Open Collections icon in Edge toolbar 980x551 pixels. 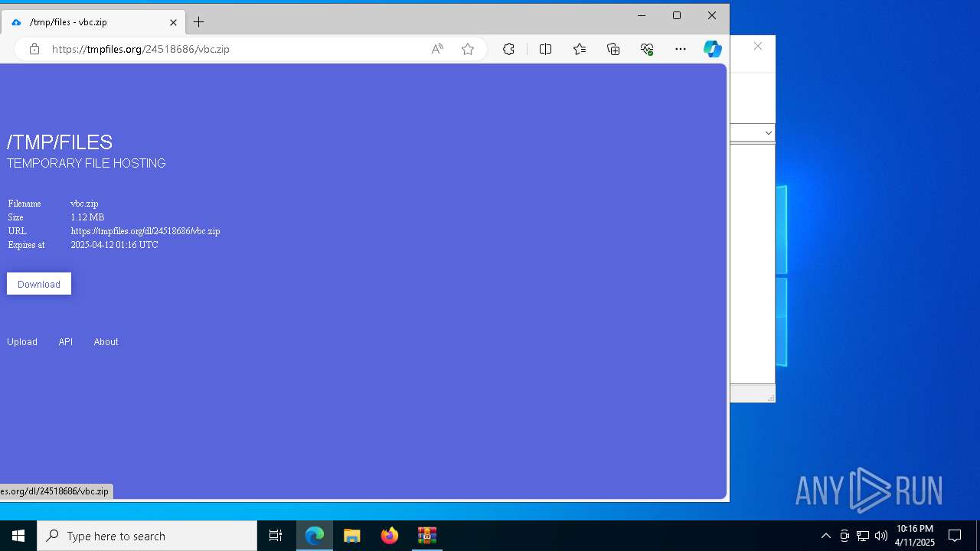pyautogui.click(x=613, y=49)
